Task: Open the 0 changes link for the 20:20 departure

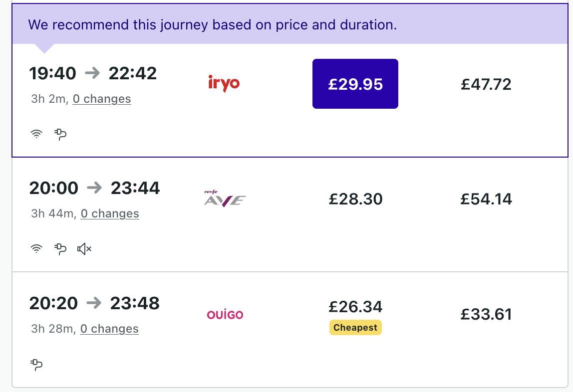Action: click(109, 329)
